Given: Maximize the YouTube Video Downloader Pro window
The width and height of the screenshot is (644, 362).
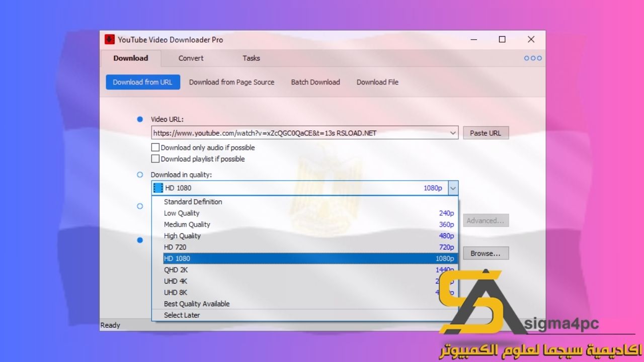Looking at the screenshot, I should click(502, 39).
